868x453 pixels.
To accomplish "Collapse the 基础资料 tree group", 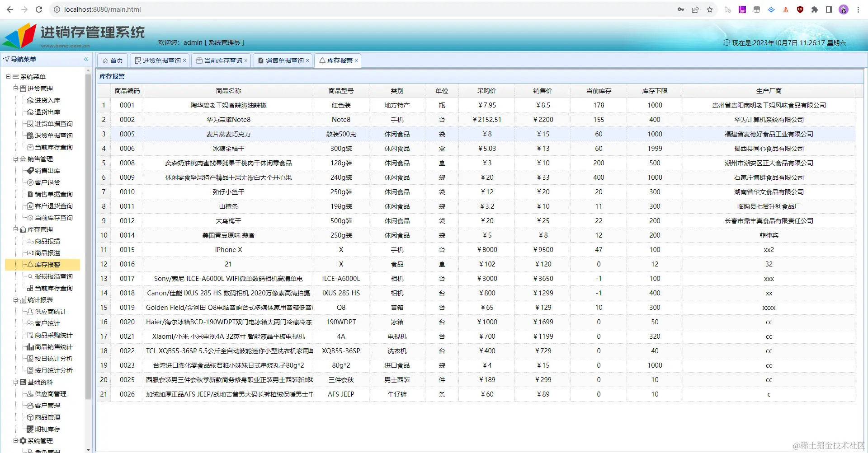I will [x=15, y=382].
